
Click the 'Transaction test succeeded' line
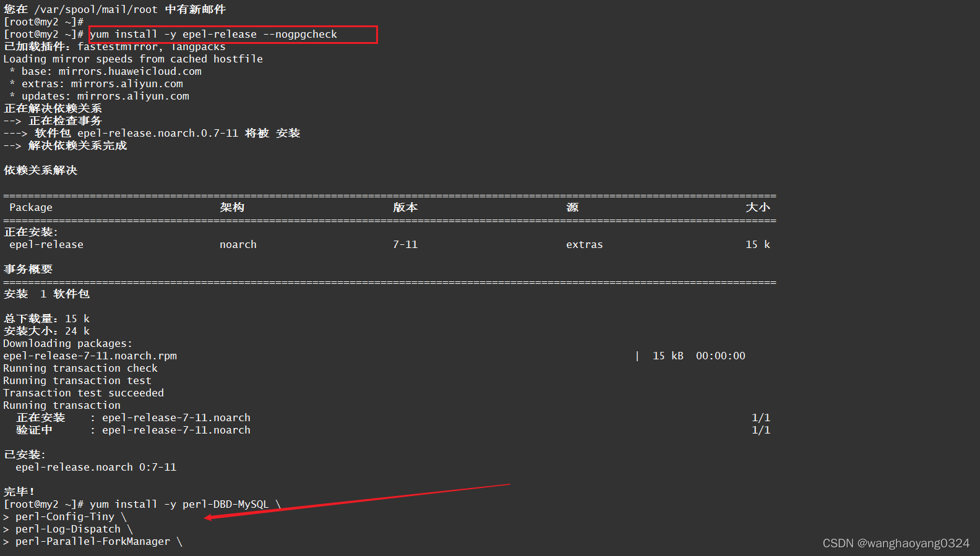click(84, 393)
